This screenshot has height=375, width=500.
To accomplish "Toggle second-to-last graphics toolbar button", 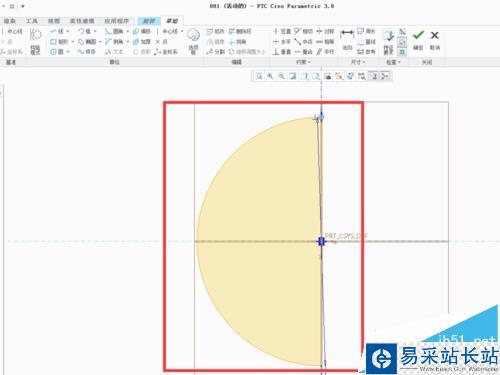I will click(x=374, y=76).
